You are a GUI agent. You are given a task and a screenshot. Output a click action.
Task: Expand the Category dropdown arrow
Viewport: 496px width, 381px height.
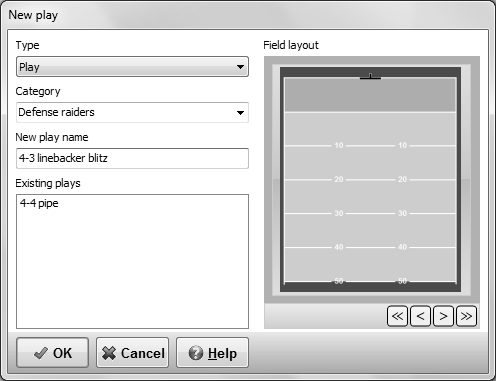pos(240,113)
